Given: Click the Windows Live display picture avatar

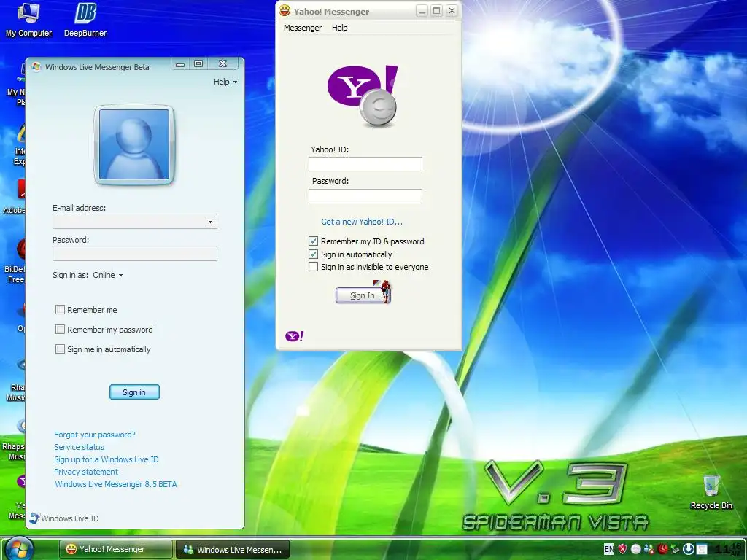Looking at the screenshot, I should [x=134, y=145].
